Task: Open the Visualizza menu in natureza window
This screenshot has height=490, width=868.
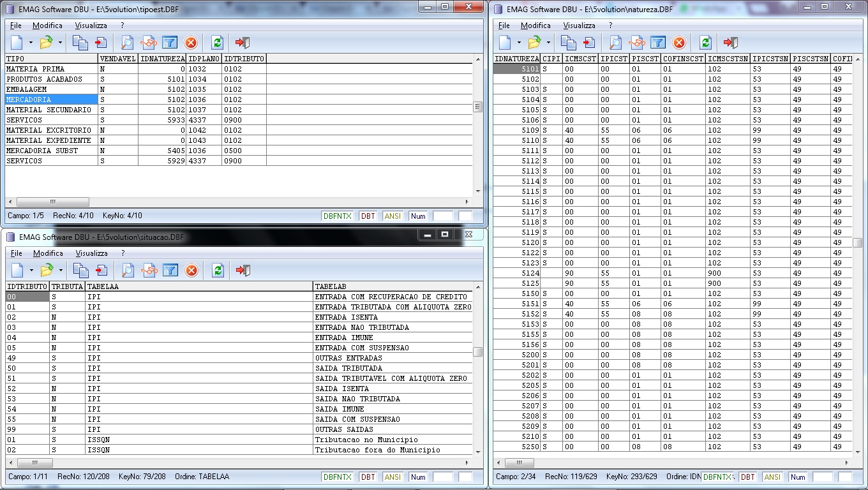Action: point(579,26)
